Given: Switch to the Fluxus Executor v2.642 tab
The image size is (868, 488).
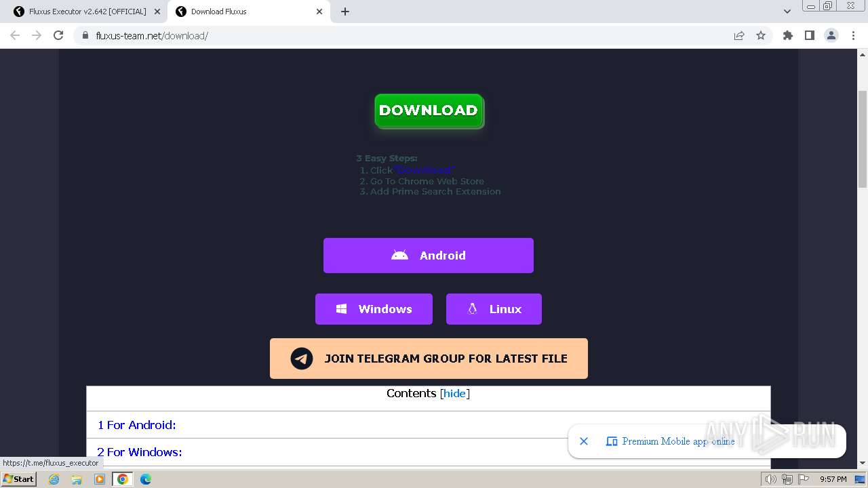Looking at the screenshot, I should coord(87,12).
